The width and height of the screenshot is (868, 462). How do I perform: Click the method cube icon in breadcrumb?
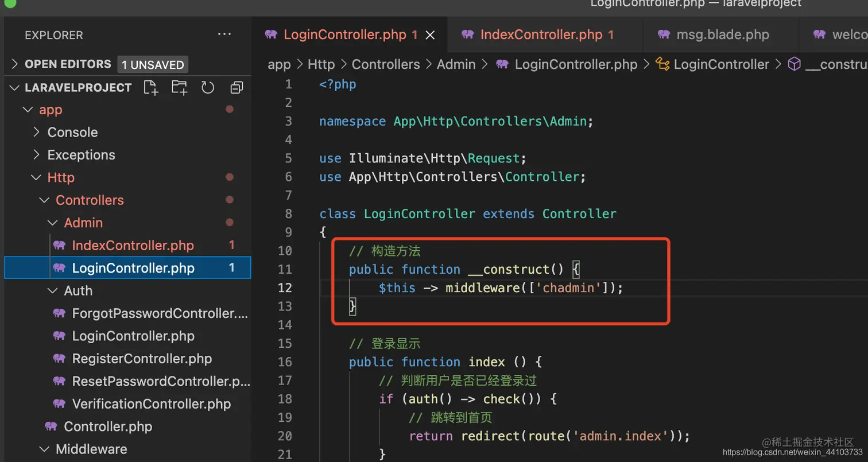coord(794,64)
